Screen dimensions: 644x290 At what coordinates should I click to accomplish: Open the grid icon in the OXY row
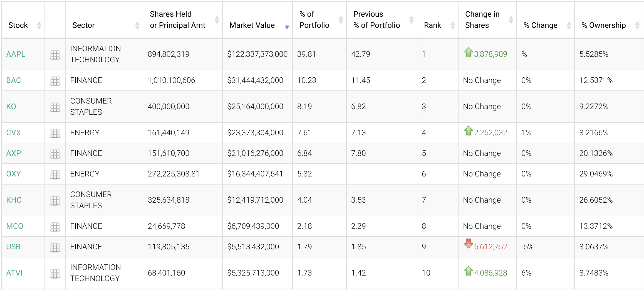[55, 175]
